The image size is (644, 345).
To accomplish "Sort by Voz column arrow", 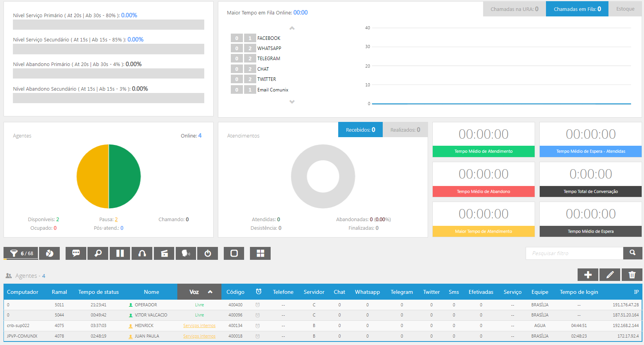I will 210,292.
